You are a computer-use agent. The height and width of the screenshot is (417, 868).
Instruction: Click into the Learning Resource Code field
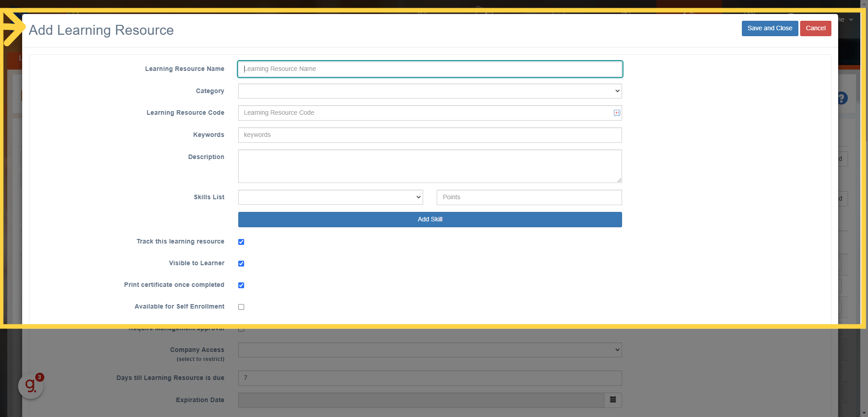coord(430,113)
